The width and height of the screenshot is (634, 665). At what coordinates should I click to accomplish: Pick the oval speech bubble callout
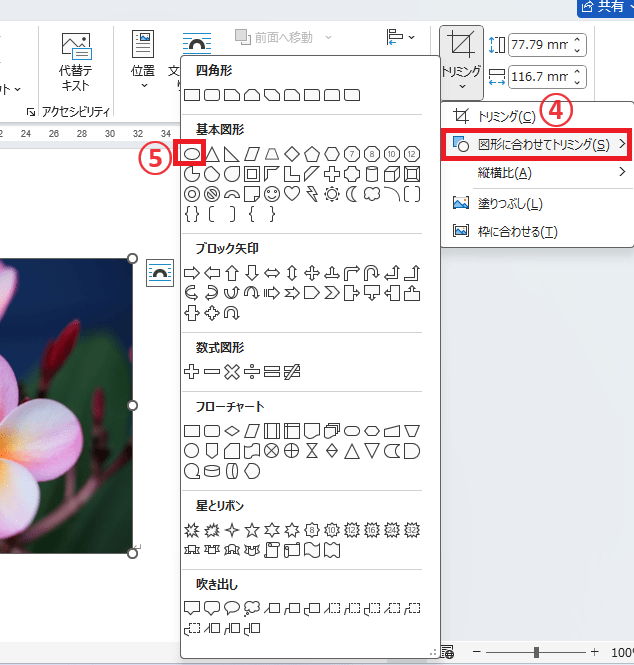(232, 608)
